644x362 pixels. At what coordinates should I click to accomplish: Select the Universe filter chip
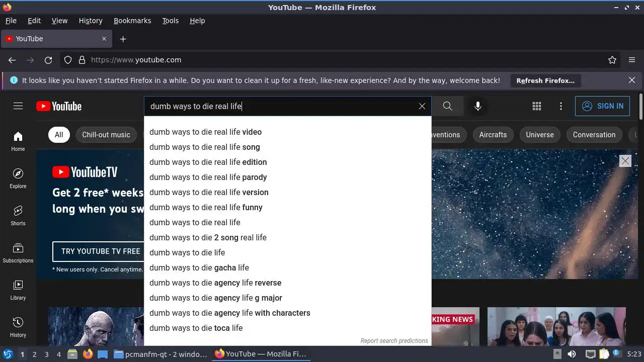(540, 135)
